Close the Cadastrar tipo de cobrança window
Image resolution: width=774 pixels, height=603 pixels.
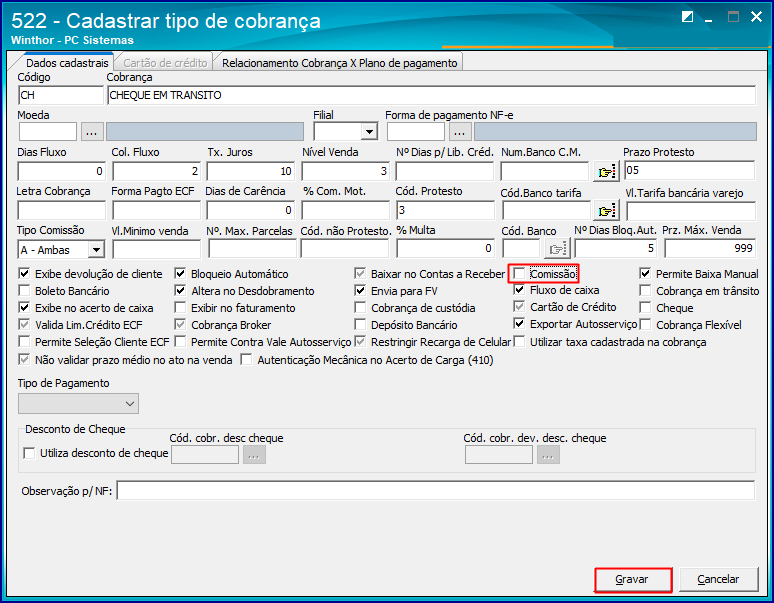click(x=756, y=17)
